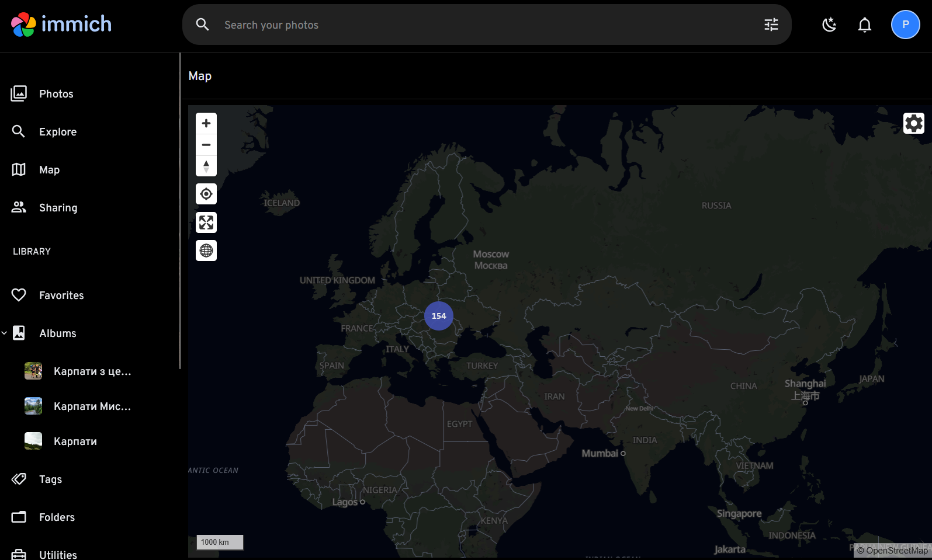This screenshot has width=932, height=560.
Task: Toggle dark theme mode
Action: point(829,25)
